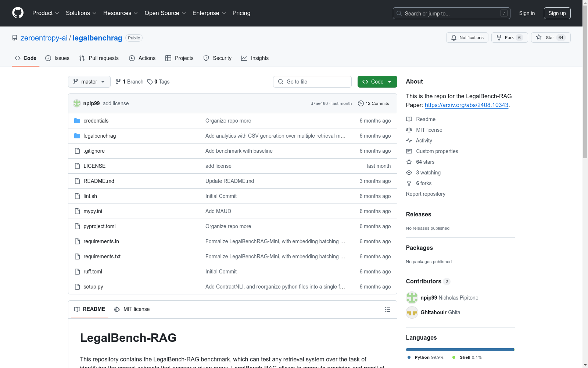Open the Actions tab
This screenshot has width=588, height=368.
[x=142, y=58]
